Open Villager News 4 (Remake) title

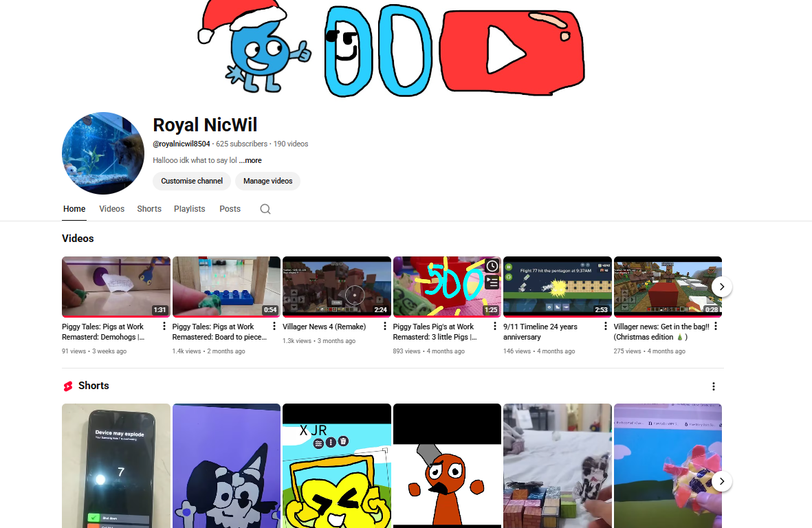click(324, 327)
